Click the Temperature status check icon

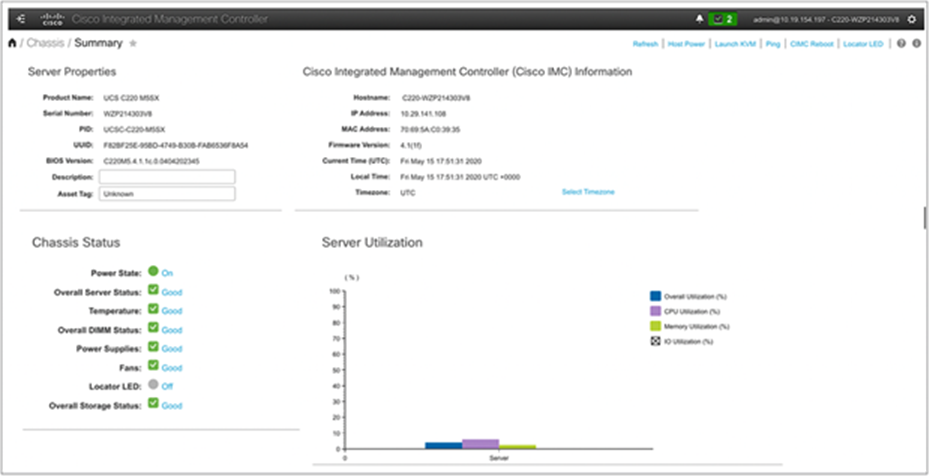[153, 309]
